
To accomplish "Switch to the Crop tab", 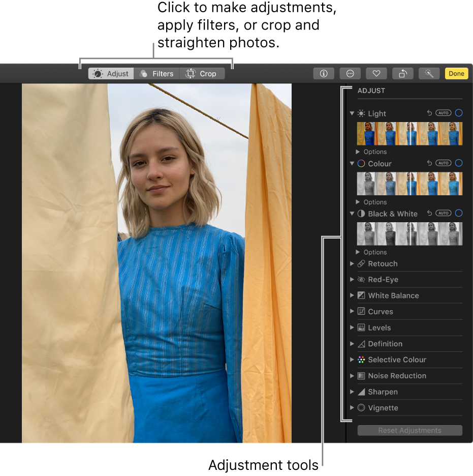I will tap(202, 73).
